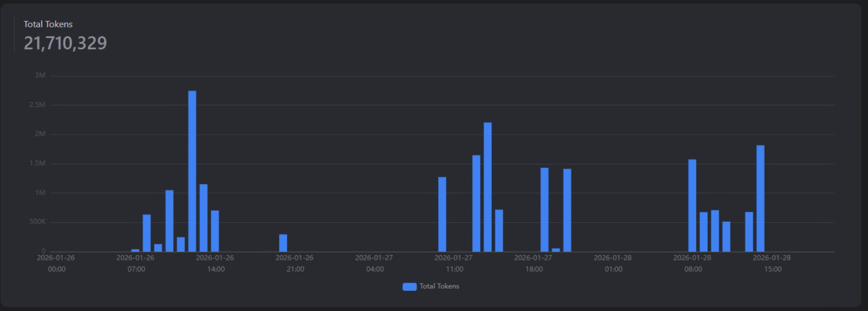Click the 2026-01-28 01:00 axis label
The width and height of the screenshot is (868, 311).
[613, 263]
